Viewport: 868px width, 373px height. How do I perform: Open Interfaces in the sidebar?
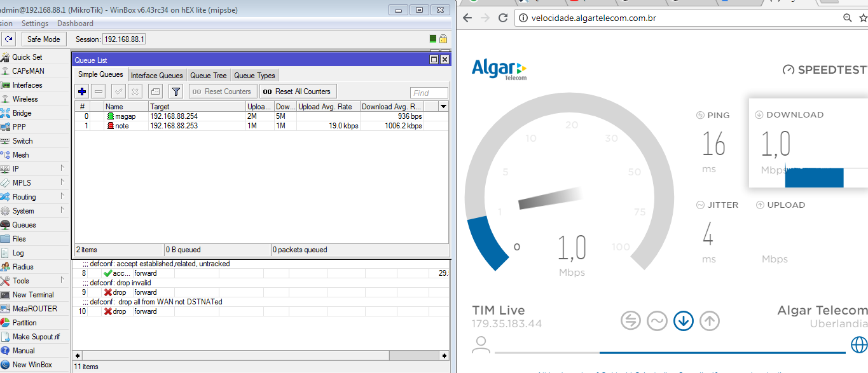tap(27, 85)
